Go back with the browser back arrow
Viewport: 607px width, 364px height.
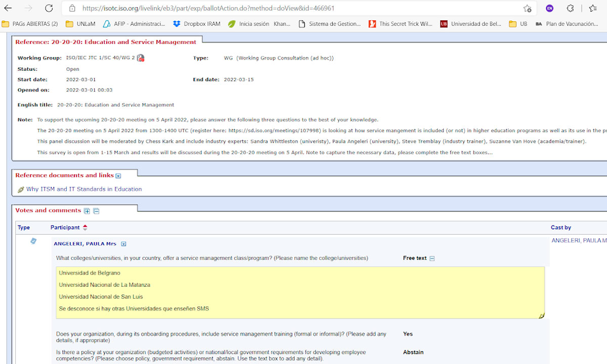(8, 8)
